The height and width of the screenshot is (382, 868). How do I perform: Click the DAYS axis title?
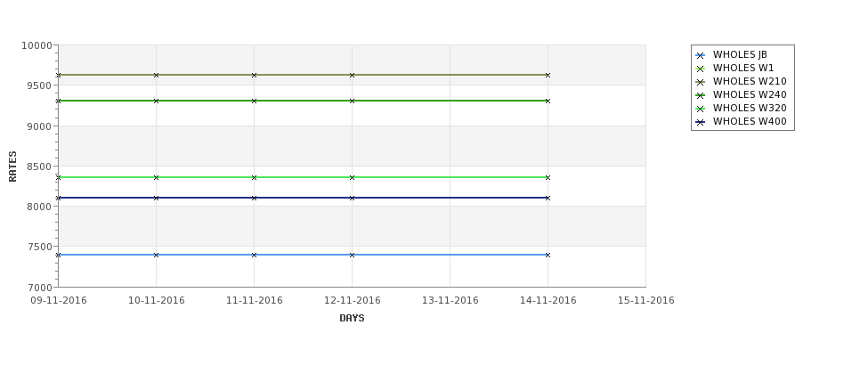point(352,318)
